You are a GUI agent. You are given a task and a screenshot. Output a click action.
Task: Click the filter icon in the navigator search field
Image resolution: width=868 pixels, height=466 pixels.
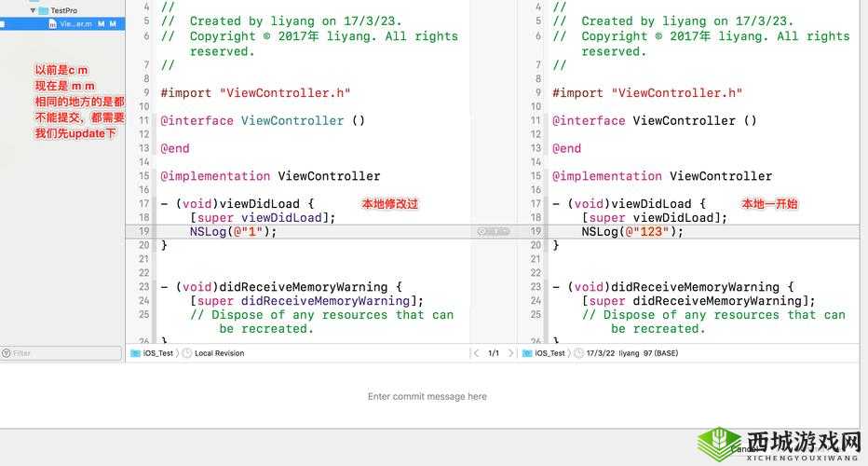pos(7,353)
